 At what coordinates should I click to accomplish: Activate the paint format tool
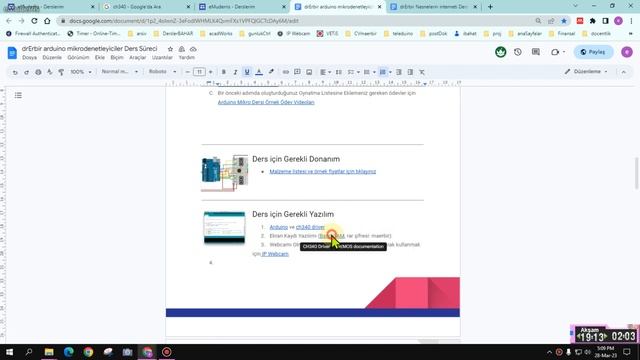click(x=61, y=72)
